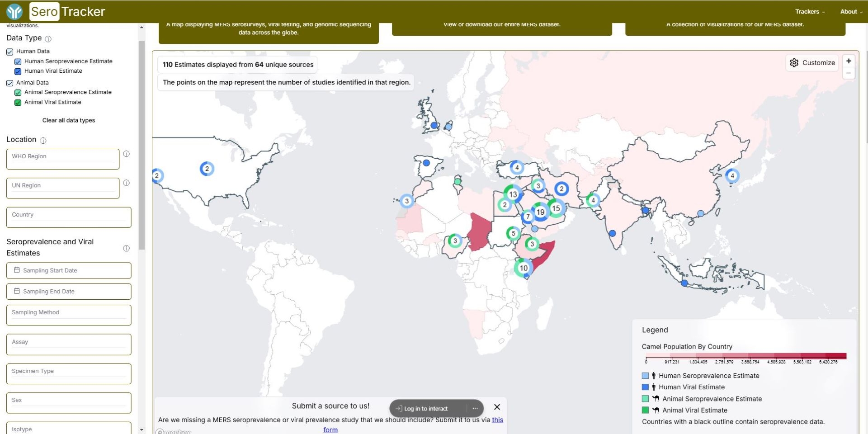This screenshot has height=434, width=868.
Task: Click the cluster marker labeled 19
Action: [x=540, y=212]
